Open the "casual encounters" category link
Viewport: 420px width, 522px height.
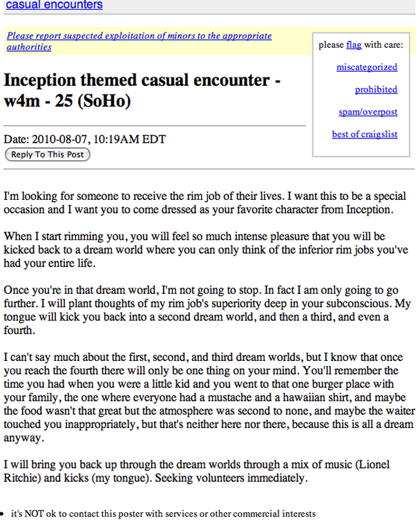[54, 5]
